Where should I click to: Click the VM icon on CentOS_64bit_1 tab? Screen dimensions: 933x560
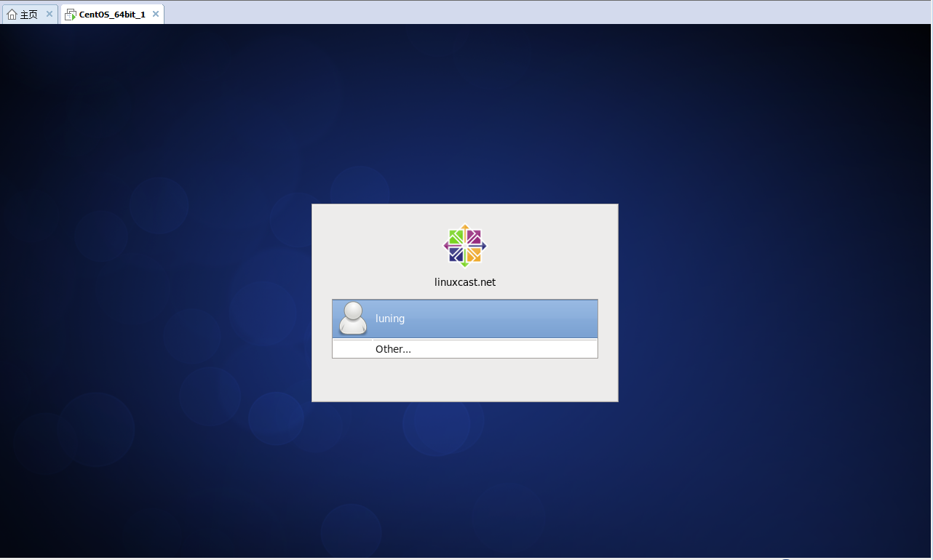coord(71,14)
